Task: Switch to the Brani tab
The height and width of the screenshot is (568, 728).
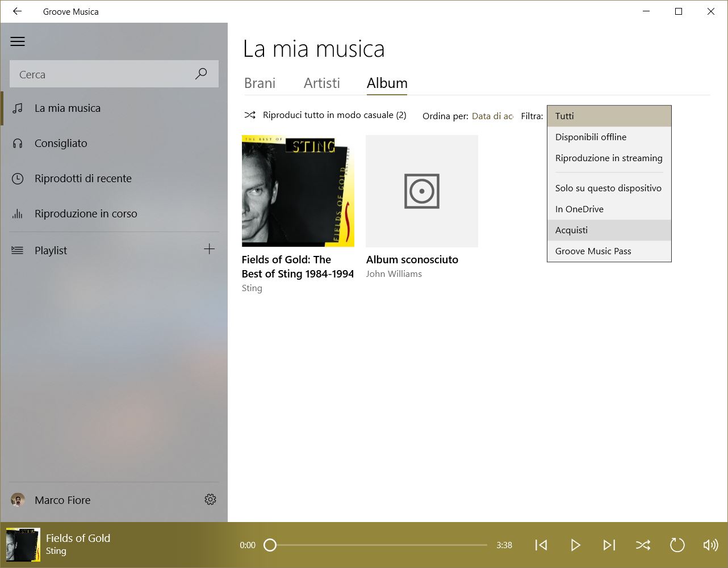Action: [x=260, y=83]
